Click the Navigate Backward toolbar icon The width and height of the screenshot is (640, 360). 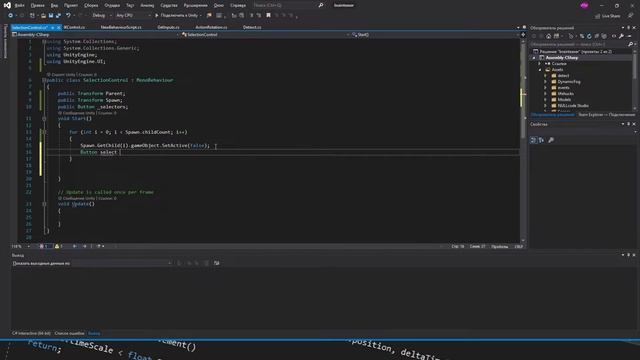click(x=10, y=16)
